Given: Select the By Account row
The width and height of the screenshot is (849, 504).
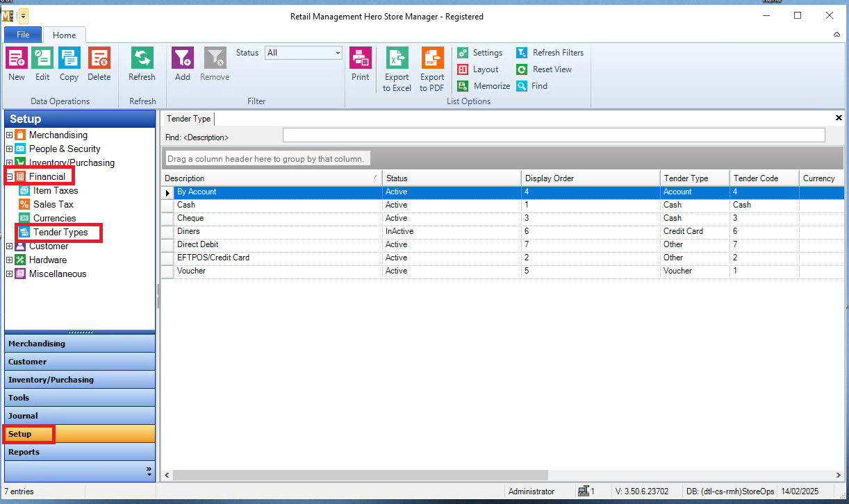Looking at the screenshot, I should point(503,192).
